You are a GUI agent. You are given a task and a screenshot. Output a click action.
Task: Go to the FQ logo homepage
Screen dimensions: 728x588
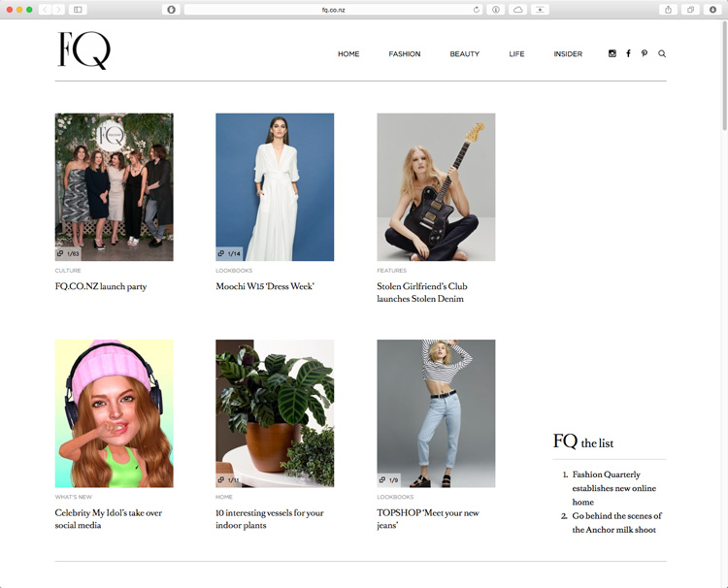click(x=84, y=50)
